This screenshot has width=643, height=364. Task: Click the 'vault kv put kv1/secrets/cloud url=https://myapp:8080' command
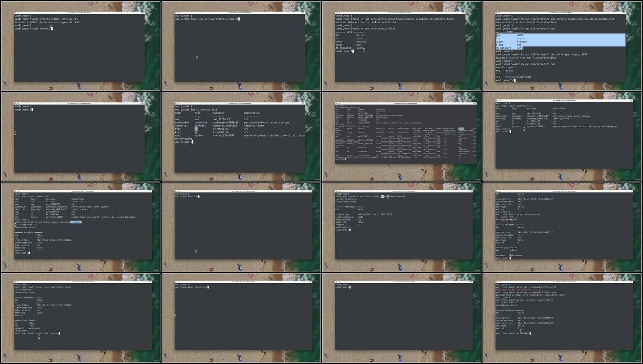(x=549, y=54)
